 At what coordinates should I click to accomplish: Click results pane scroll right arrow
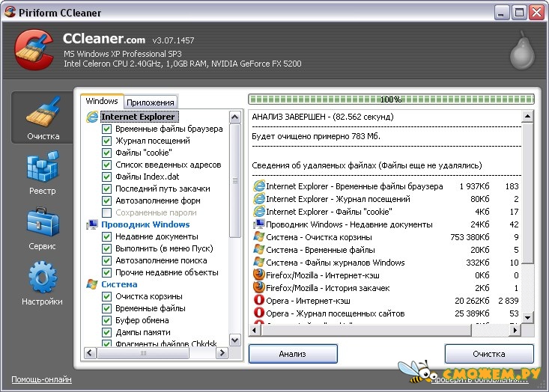pos(515,330)
